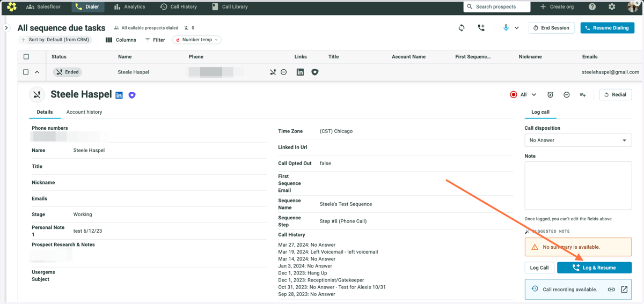The image size is (644, 304).
Task: Click the 'Steele's Test Sequence' value
Action: (x=346, y=204)
